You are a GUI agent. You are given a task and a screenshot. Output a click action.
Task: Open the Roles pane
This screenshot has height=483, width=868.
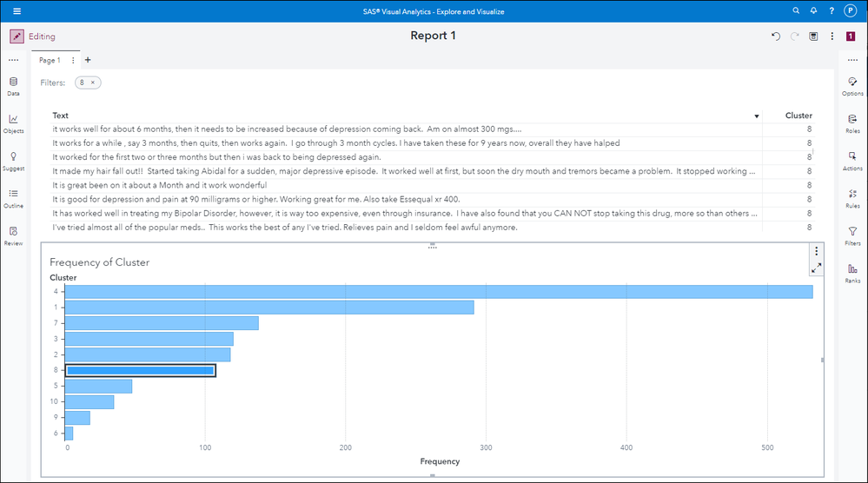[x=852, y=124]
